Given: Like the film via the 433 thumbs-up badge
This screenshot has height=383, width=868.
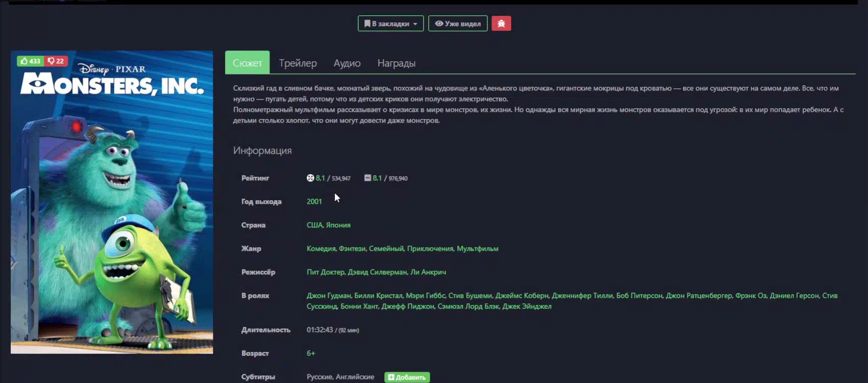Looking at the screenshot, I should click(x=30, y=61).
